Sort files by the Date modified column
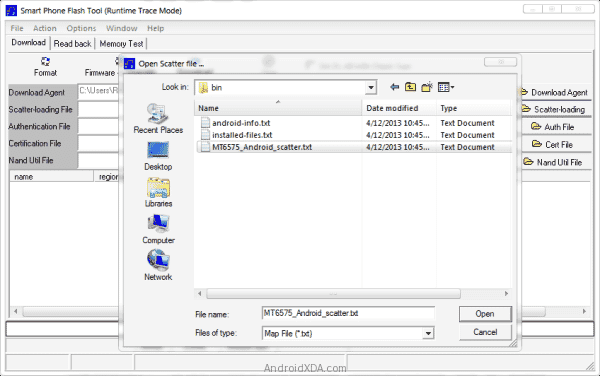This screenshot has height=376, width=600. (399, 108)
